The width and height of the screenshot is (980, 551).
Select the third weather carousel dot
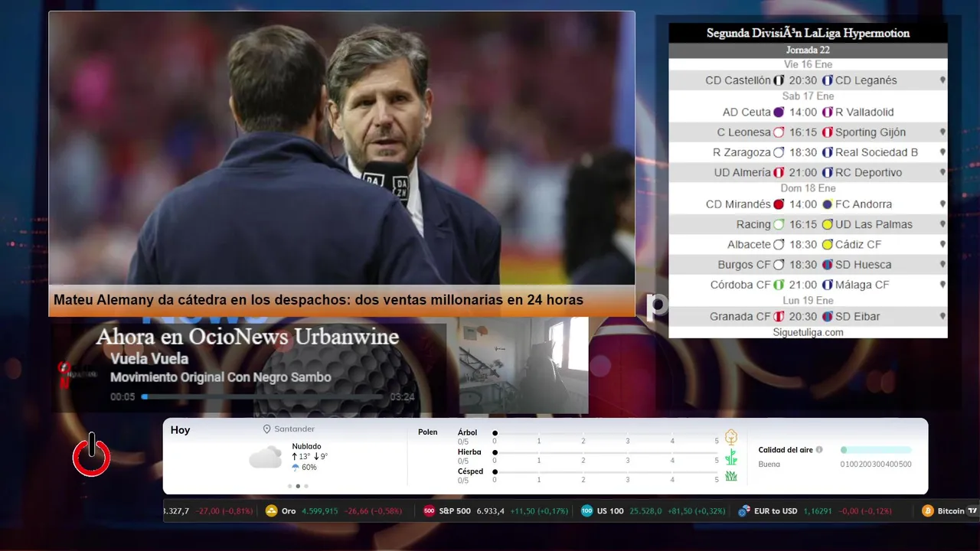pyautogui.click(x=306, y=486)
